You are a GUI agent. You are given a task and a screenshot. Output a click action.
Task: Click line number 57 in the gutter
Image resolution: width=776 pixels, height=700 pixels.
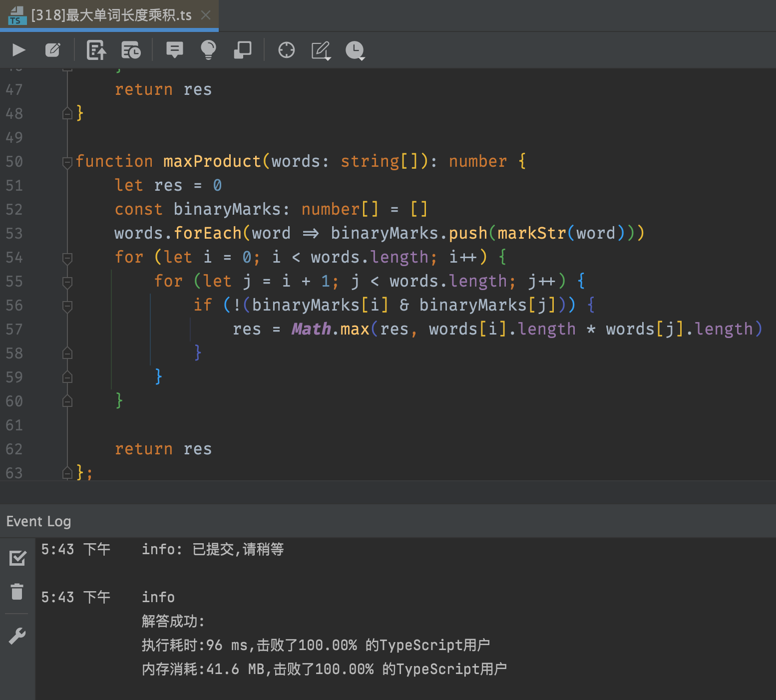[14, 329]
